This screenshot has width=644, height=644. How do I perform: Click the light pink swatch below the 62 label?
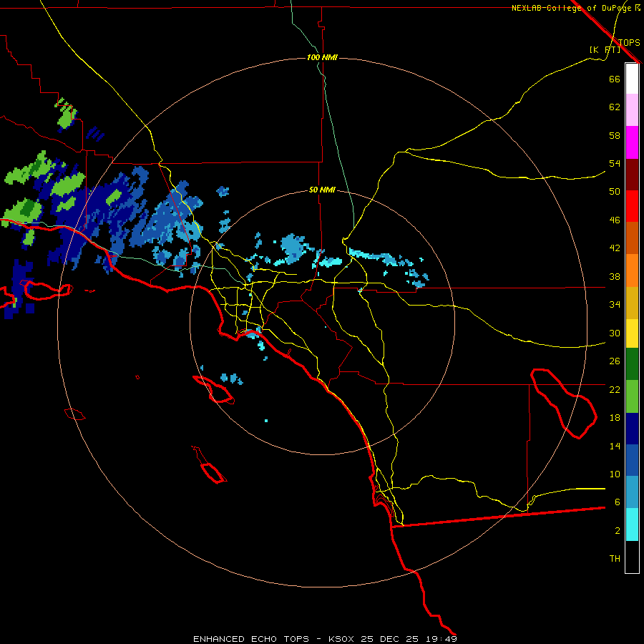(x=632, y=110)
